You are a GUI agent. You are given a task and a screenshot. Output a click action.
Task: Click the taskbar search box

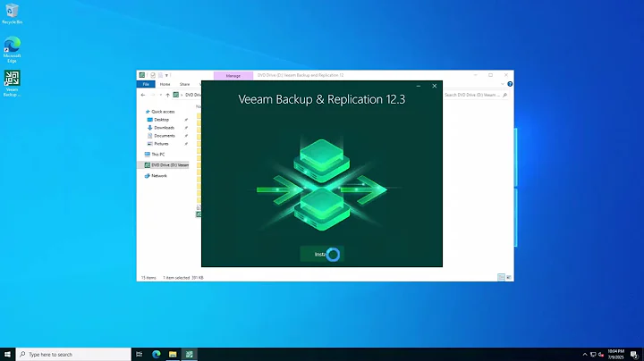click(73, 354)
